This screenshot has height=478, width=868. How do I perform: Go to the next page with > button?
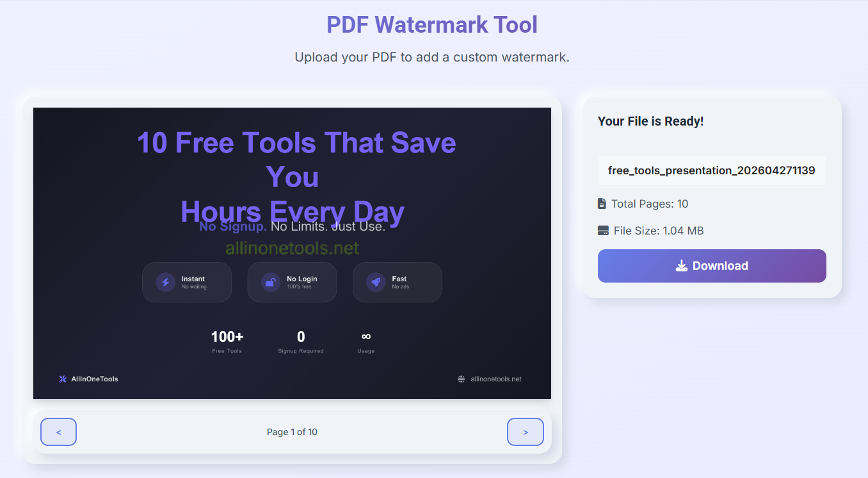pyautogui.click(x=526, y=432)
